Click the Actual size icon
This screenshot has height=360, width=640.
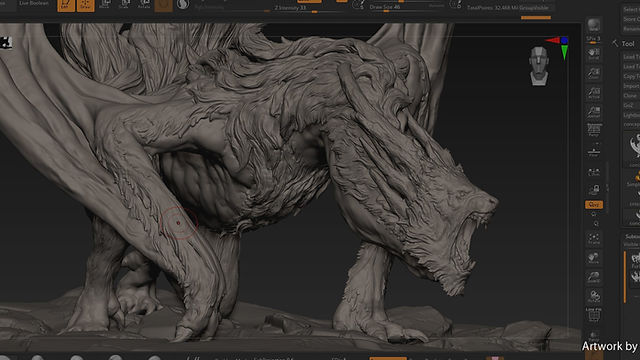point(593,93)
